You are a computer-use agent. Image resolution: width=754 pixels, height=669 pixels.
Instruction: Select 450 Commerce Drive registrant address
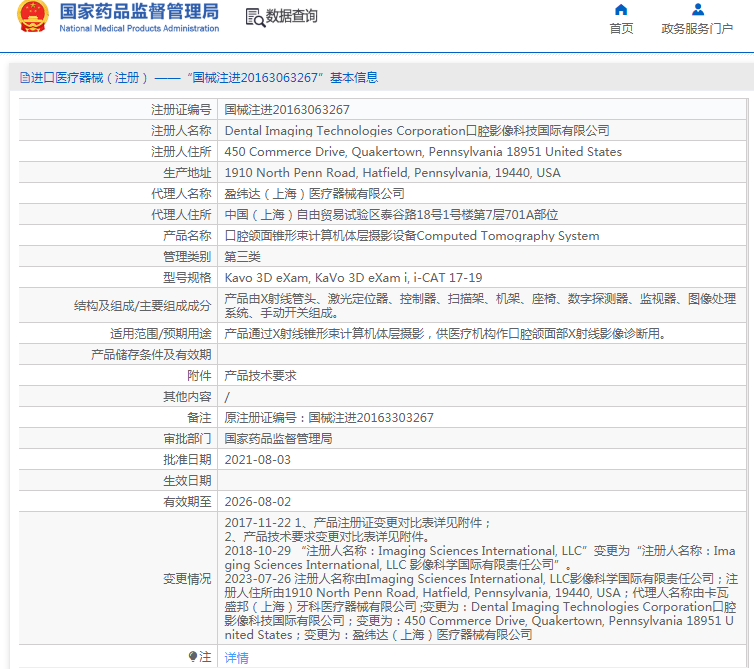pyautogui.click(x=423, y=152)
